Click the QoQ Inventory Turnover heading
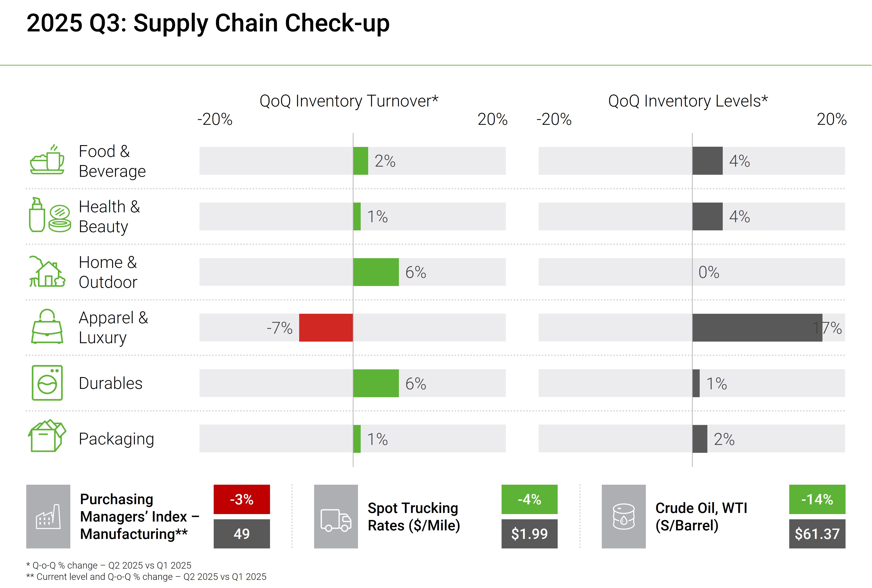The image size is (872, 588). pyautogui.click(x=349, y=101)
